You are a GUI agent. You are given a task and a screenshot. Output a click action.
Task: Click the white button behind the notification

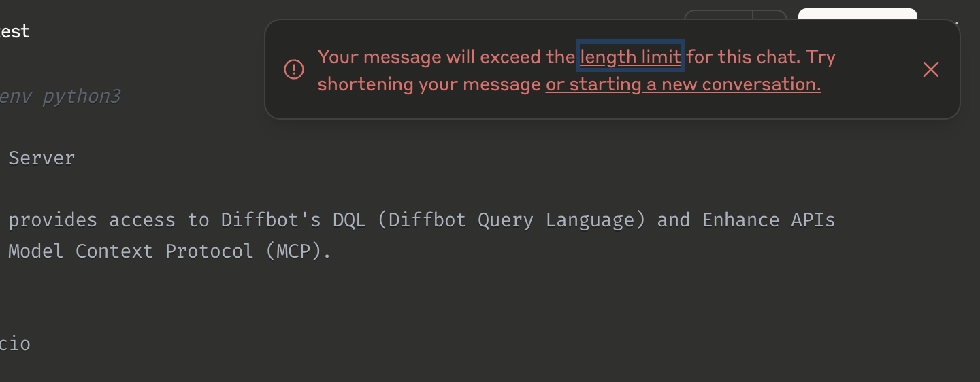(857, 14)
